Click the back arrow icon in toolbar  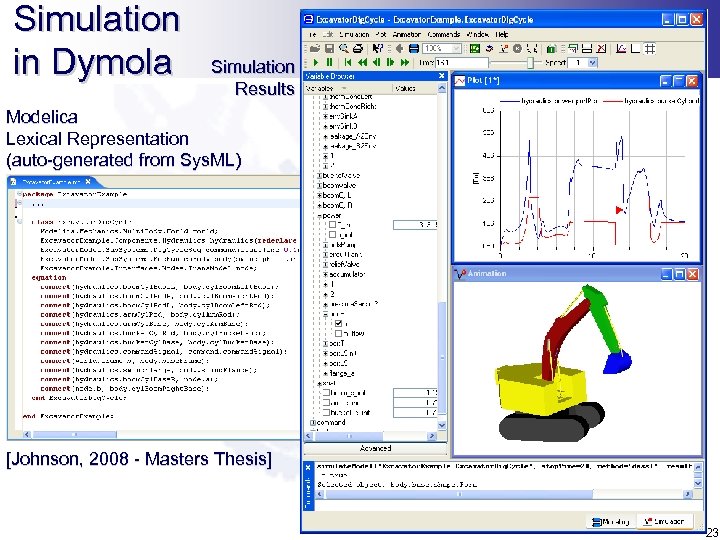point(399,48)
